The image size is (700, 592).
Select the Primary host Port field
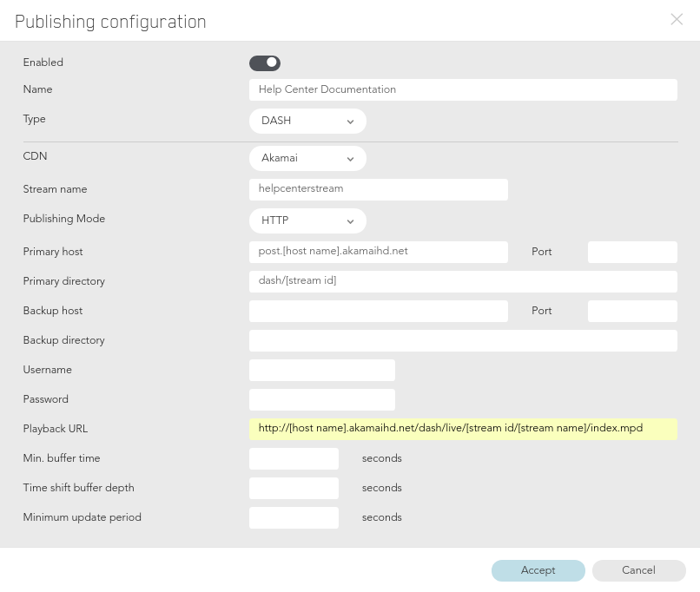click(632, 252)
